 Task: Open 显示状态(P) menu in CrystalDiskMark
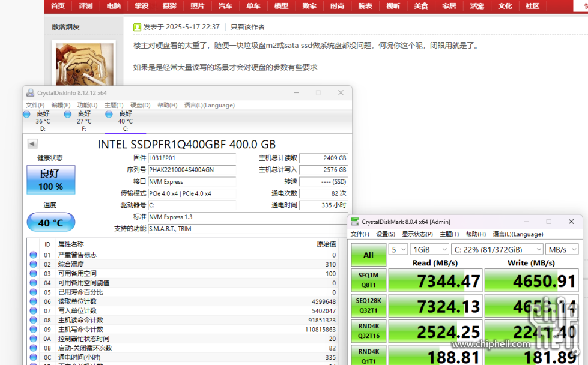[417, 234]
